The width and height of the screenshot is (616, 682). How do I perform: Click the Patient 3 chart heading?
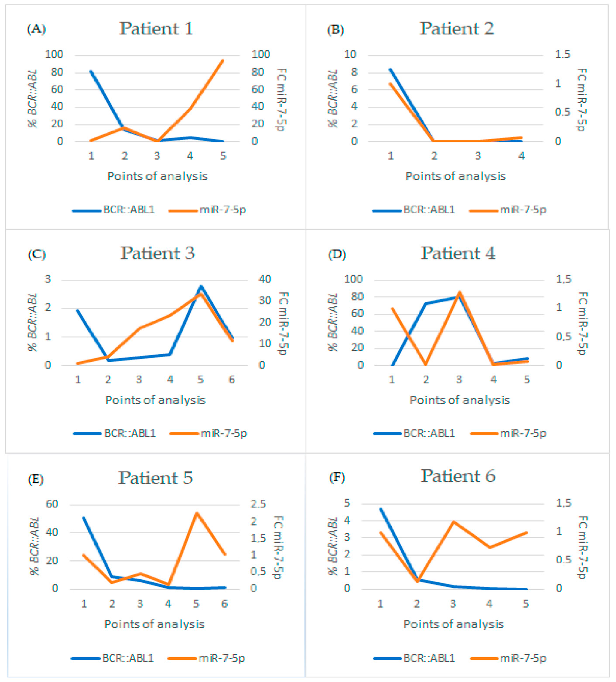(x=157, y=253)
